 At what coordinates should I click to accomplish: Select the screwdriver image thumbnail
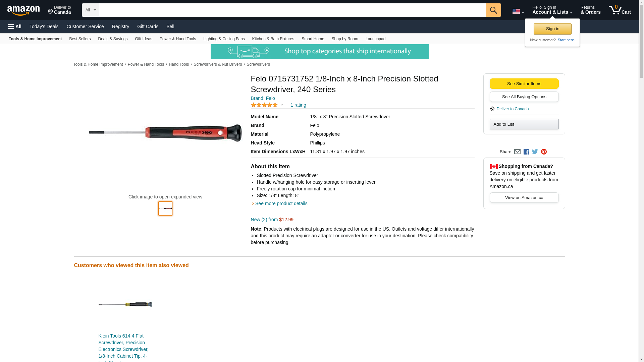click(165, 208)
